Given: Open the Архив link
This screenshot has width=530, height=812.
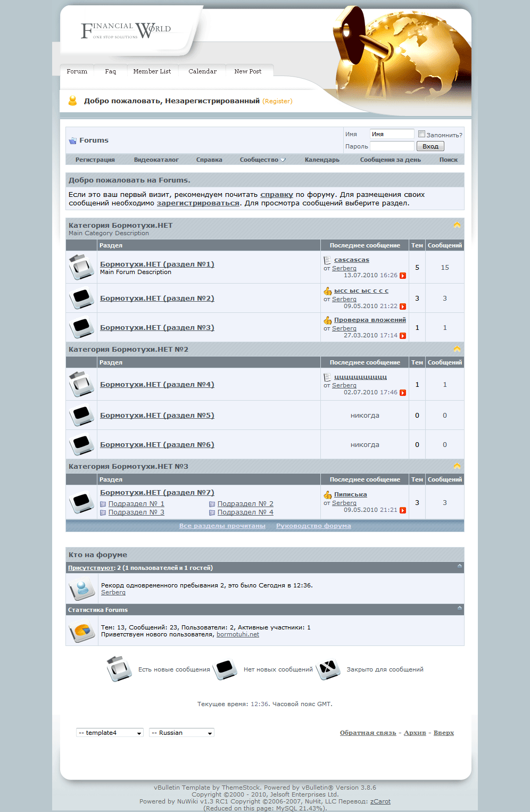Looking at the screenshot, I should click(x=415, y=733).
